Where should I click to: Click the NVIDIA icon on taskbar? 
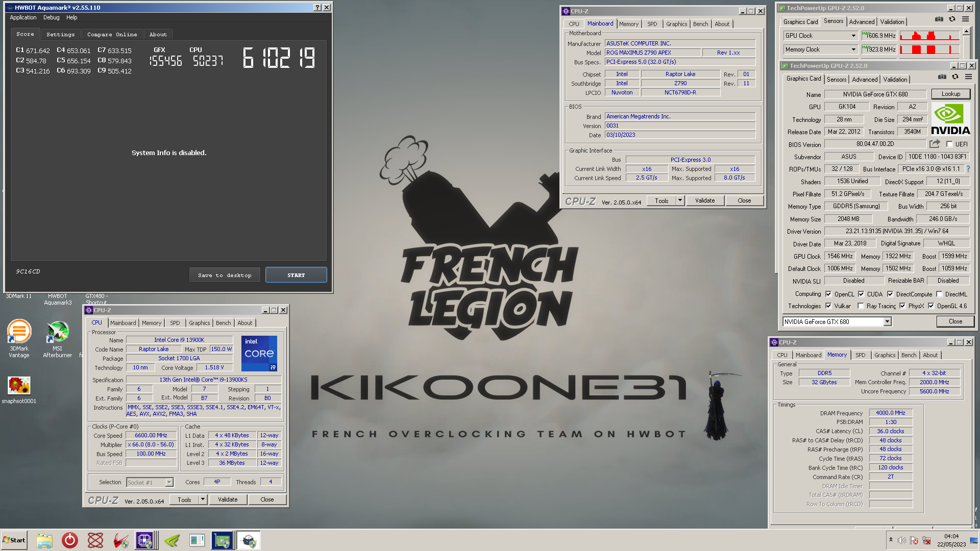(172, 540)
